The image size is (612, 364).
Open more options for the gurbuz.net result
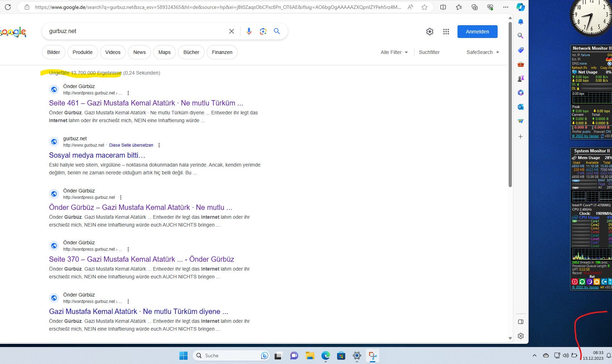coord(159,145)
